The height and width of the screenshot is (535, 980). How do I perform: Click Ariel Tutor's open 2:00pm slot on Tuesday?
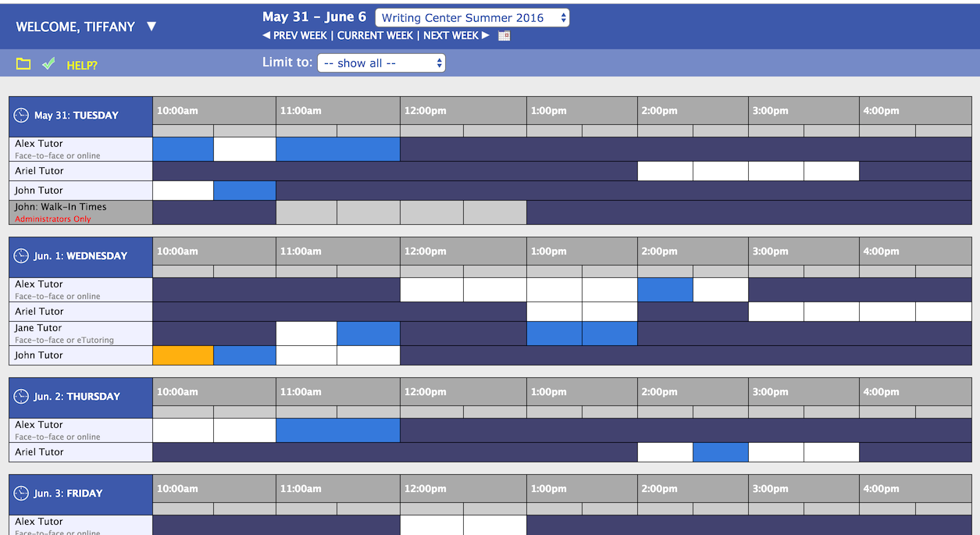click(665, 171)
